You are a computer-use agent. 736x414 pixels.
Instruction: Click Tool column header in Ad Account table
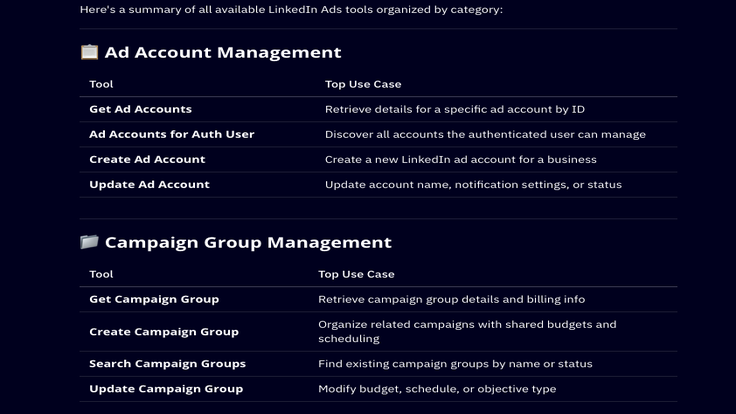point(101,84)
